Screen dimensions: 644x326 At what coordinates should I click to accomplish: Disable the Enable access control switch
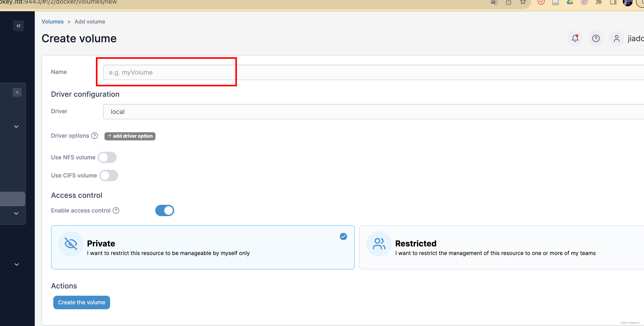(x=164, y=210)
